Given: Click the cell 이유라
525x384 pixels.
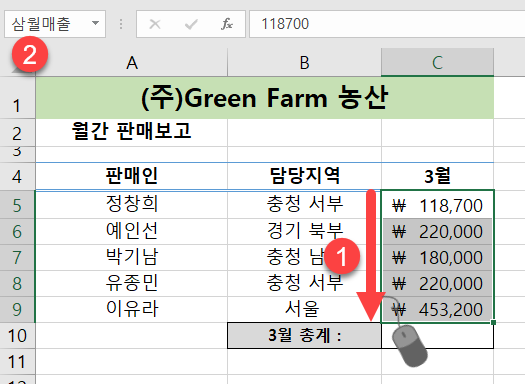Looking at the screenshot, I should point(132,310).
